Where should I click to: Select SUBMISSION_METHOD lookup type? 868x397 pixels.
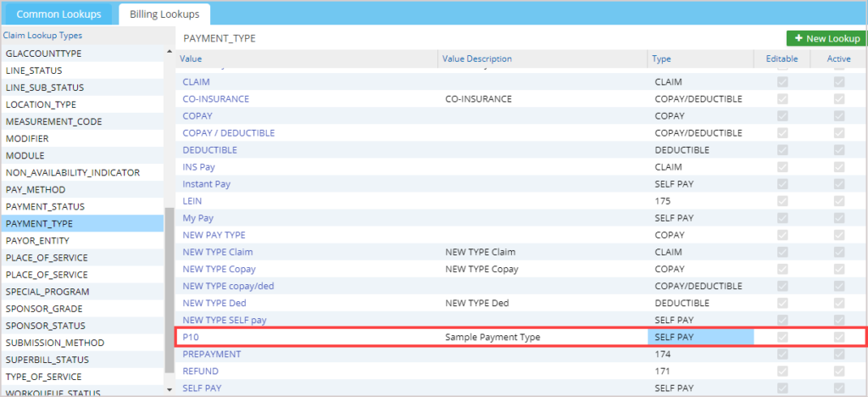(55, 342)
